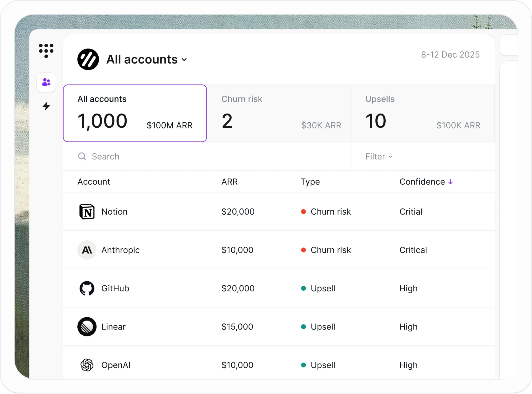532x394 pixels.
Task: Click the Notion logo icon
Action: 87,212
